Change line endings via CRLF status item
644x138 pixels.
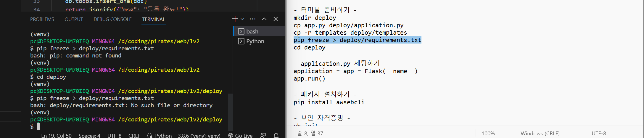(x=134, y=135)
